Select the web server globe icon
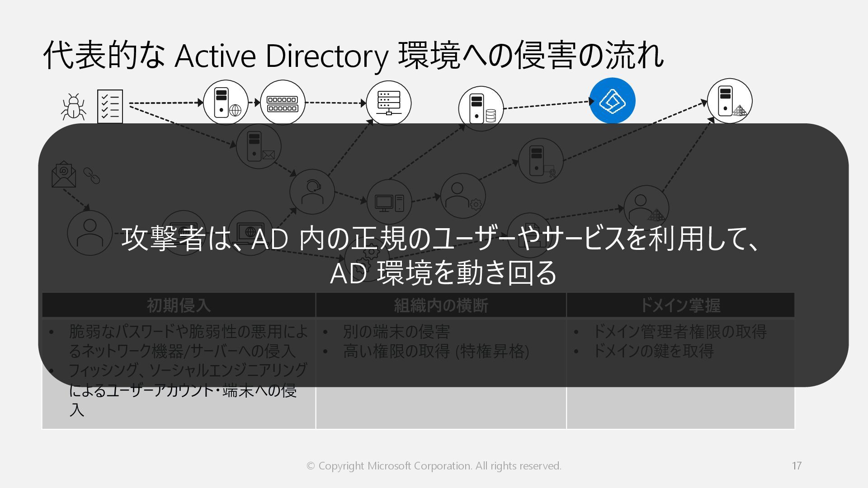The width and height of the screenshot is (868, 488). (226, 103)
